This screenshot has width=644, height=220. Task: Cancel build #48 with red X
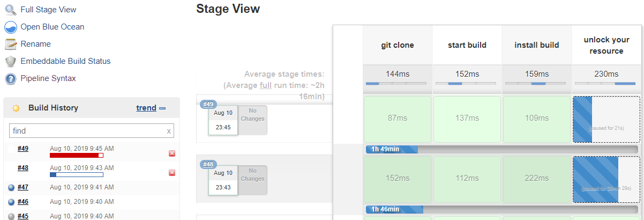coord(172,173)
